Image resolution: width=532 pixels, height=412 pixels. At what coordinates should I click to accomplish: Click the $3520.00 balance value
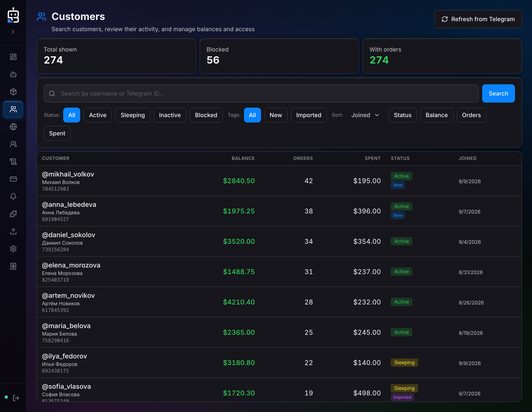239,242
